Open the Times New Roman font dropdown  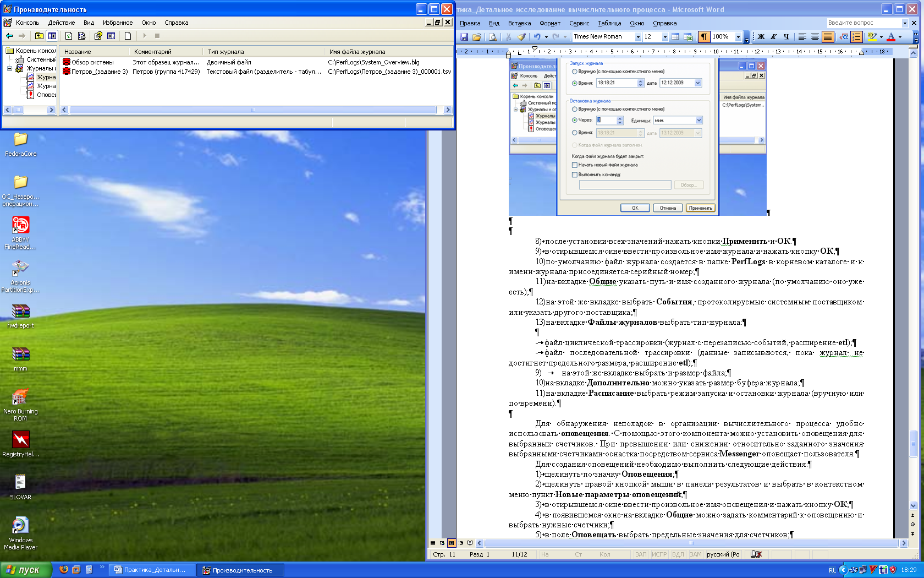[638, 37]
